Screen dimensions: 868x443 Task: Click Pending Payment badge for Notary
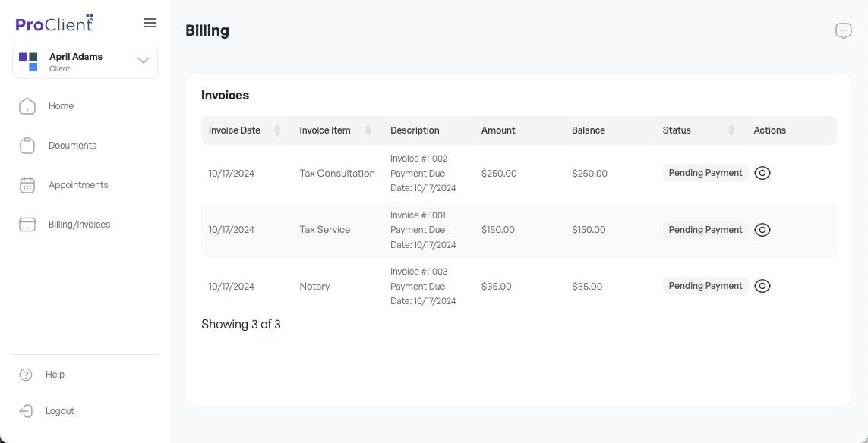705,286
